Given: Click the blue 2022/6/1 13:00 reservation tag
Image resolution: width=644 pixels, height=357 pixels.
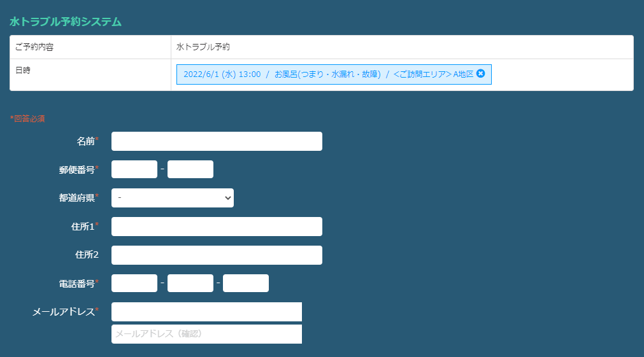Looking at the screenshot, I should (x=328, y=74).
